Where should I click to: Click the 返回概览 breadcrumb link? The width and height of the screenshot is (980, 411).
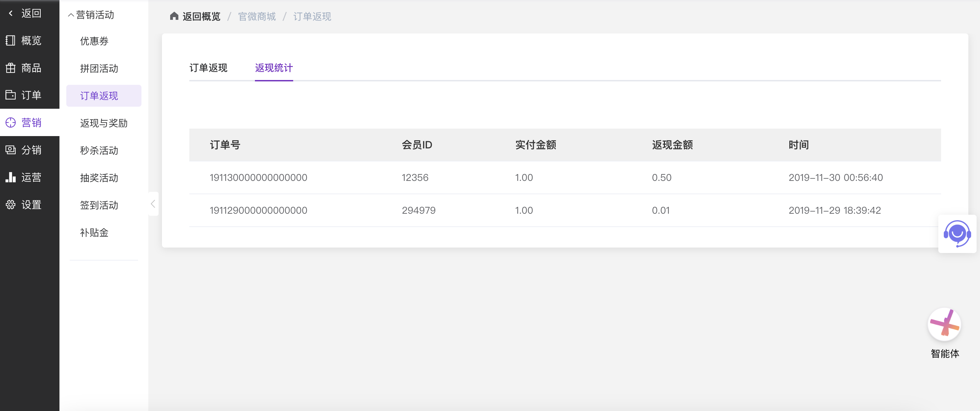point(201,16)
